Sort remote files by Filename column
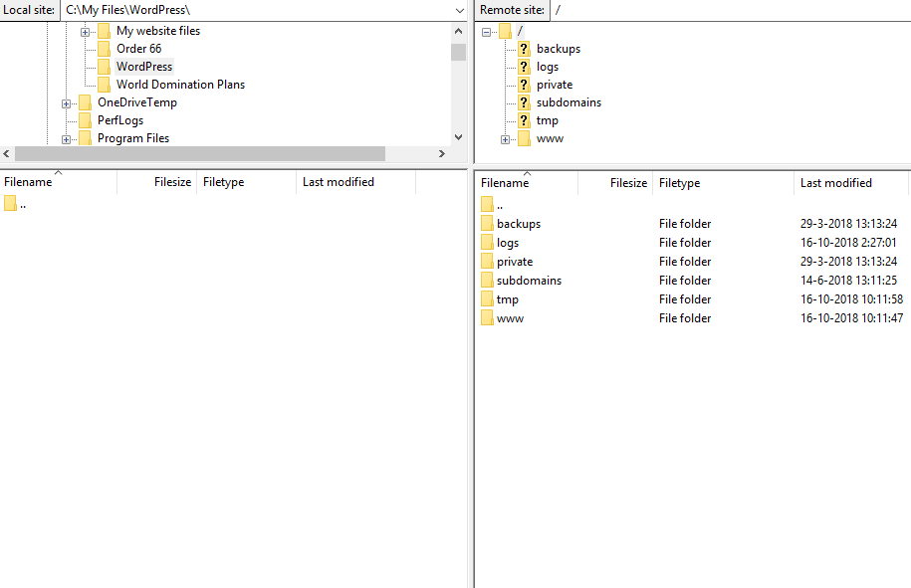911x588 pixels. pos(527,183)
